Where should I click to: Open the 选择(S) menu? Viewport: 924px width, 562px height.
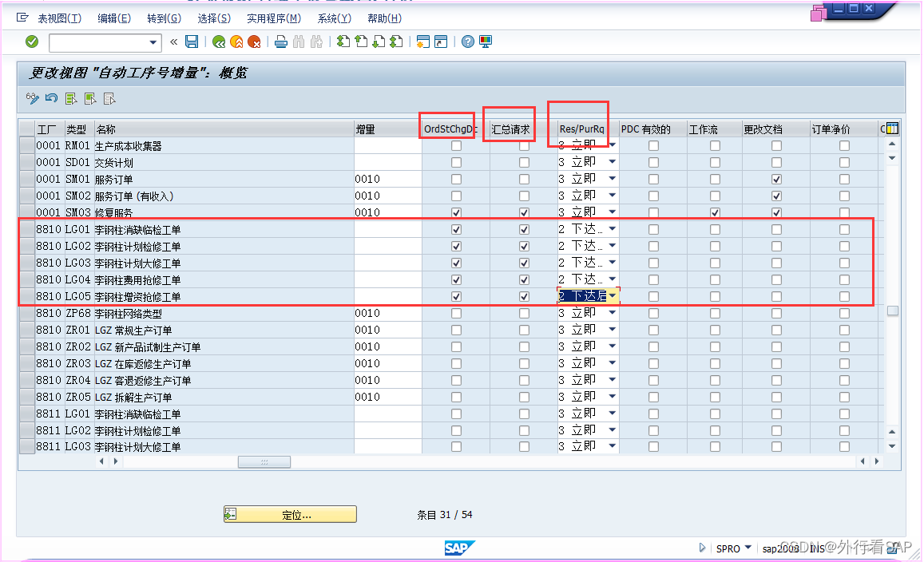215,18
